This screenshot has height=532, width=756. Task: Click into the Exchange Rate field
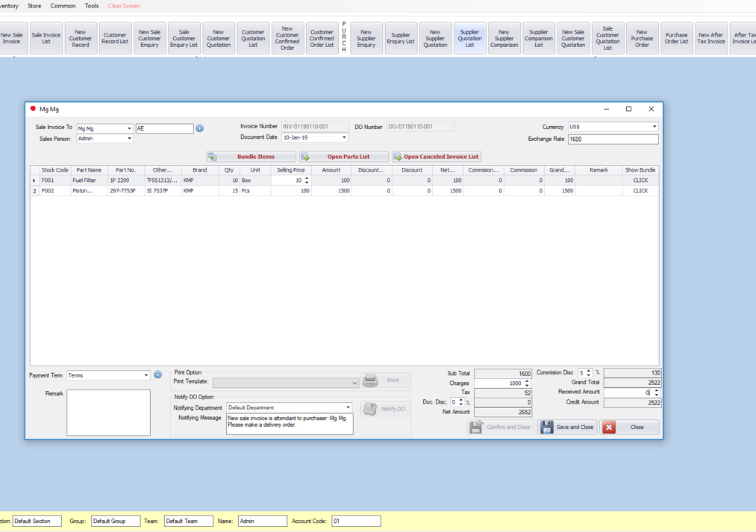[612, 139]
